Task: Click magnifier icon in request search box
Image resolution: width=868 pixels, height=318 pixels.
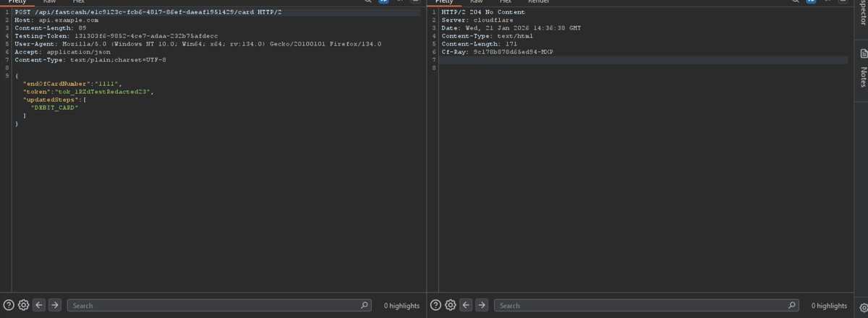Action: point(366,305)
